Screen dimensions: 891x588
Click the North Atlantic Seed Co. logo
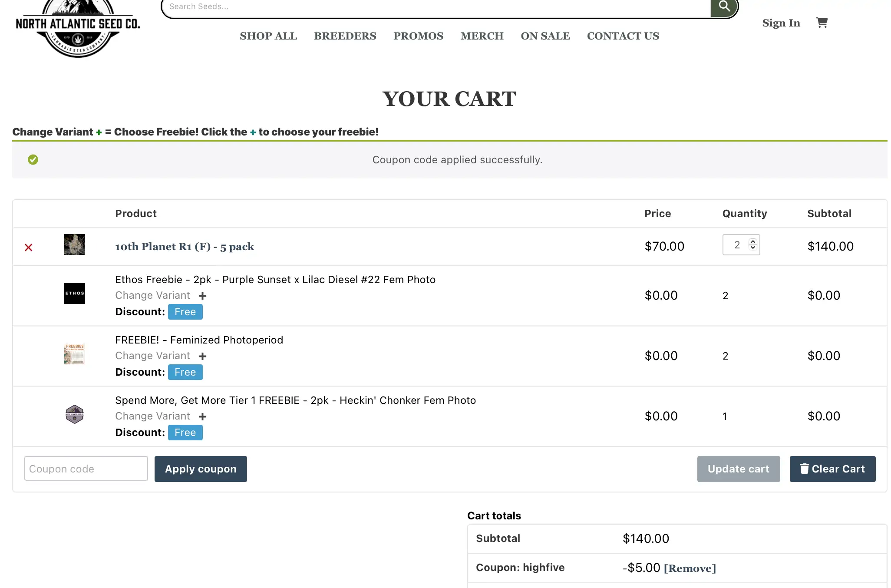coord(78,27)
